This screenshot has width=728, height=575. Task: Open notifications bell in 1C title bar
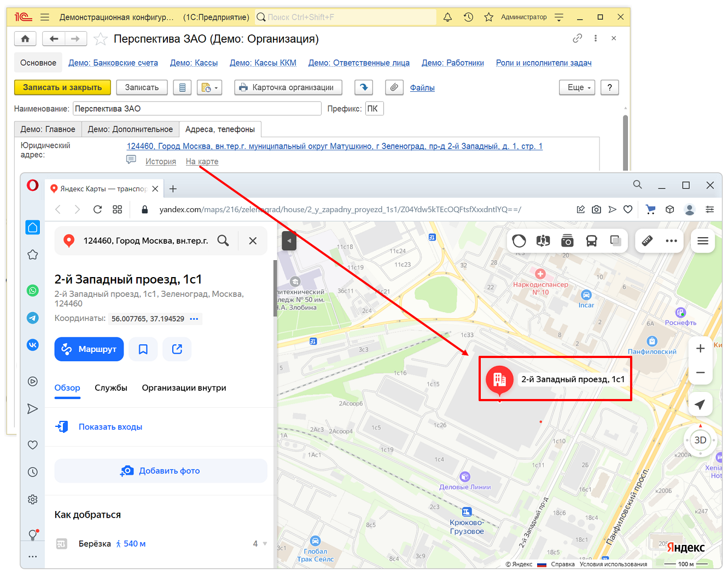(x=447, y=17)
